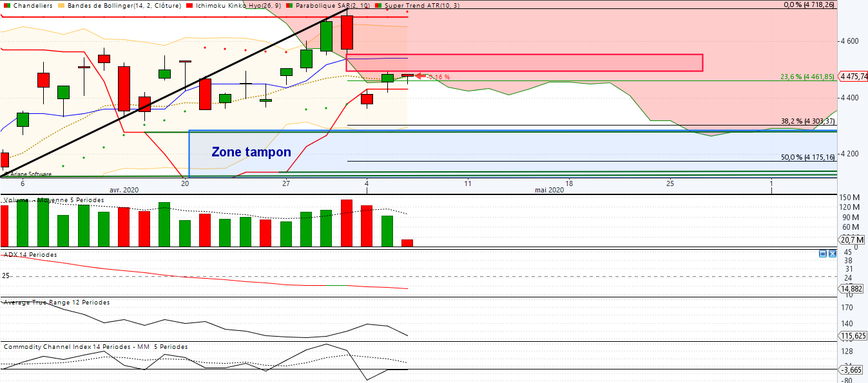Click the 50,0 % (4 175,16) Fibonacci label
The image size is (868, 383).
pyautogui.click(x=808, y=157)
